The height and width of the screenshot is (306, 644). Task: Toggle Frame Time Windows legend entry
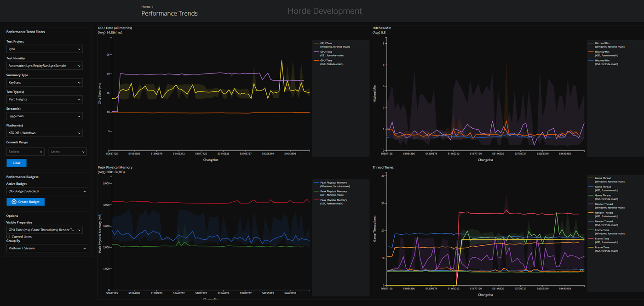pos(606,232)
